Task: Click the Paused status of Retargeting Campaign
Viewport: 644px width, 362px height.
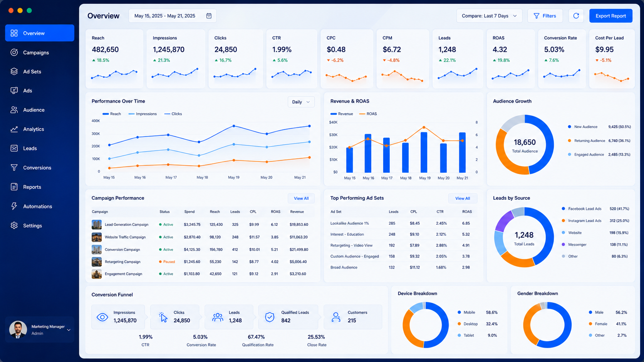Action: 167,262
